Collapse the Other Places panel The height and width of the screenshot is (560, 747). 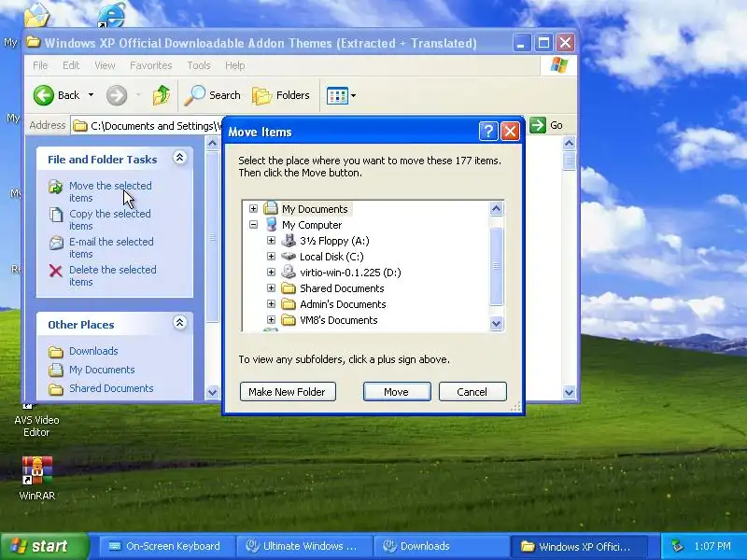pos(179,323)
